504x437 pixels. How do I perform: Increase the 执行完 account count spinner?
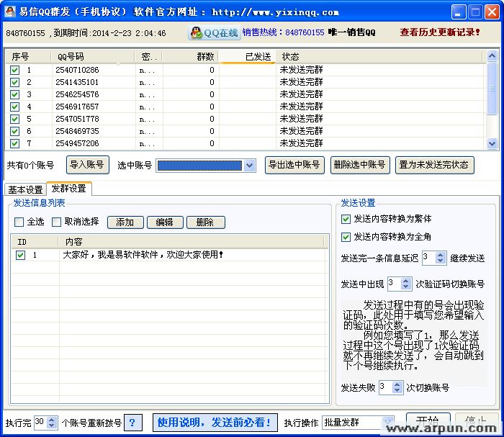[x=52, y=420]
